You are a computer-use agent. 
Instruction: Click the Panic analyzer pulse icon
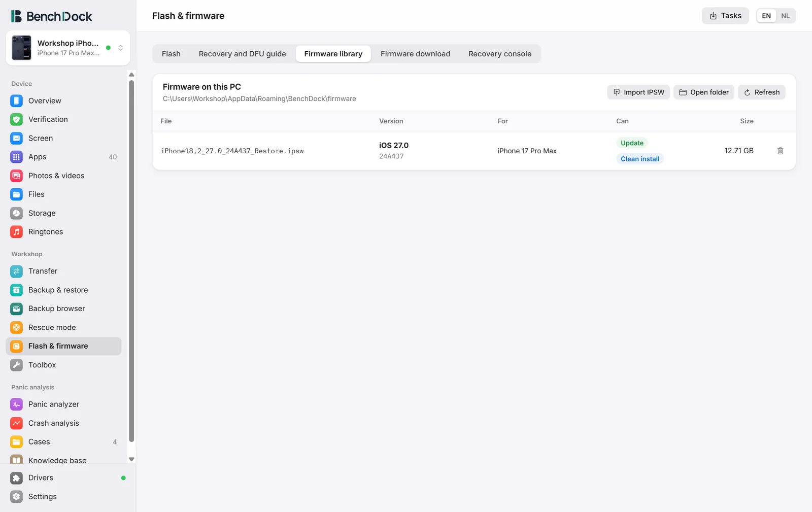pos(16,404)
